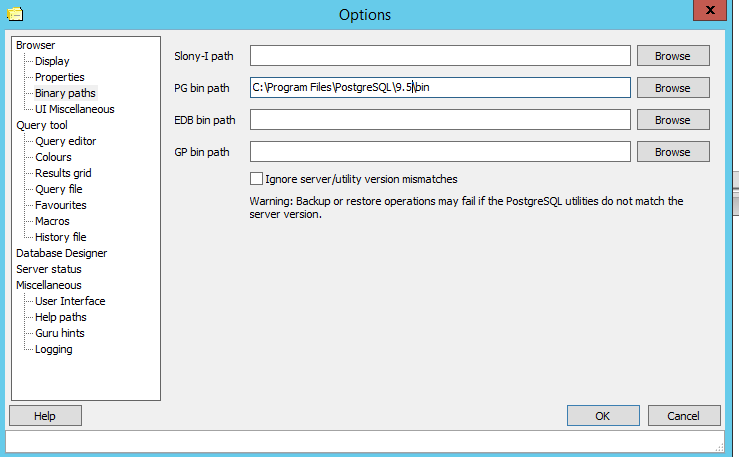
Task: Open the Logging tree item
Action: click(x=54, y=349)
